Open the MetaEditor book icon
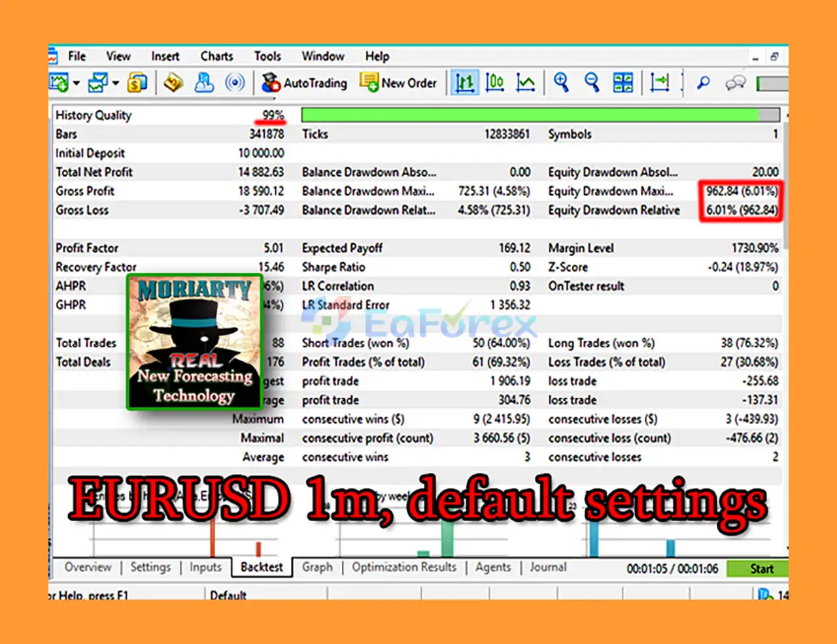The width and height of the screenshot is (837, 644). tap(173, 83)
